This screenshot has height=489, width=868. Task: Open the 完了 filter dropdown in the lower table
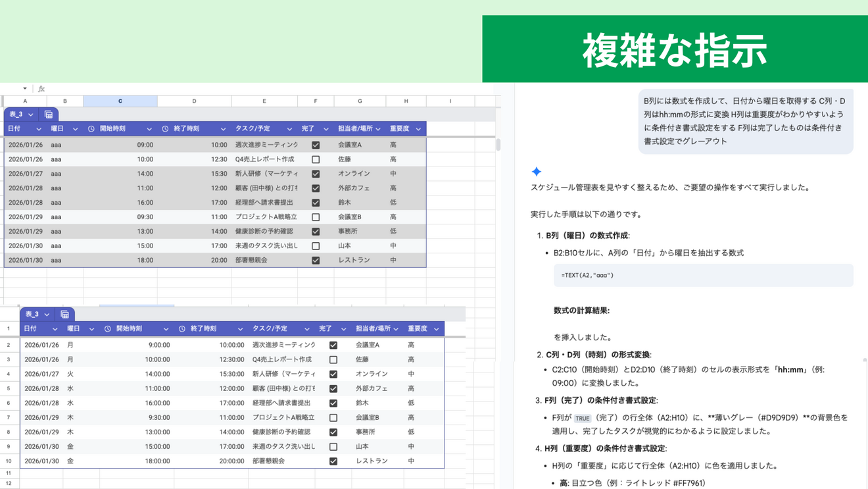click(343, 328)
